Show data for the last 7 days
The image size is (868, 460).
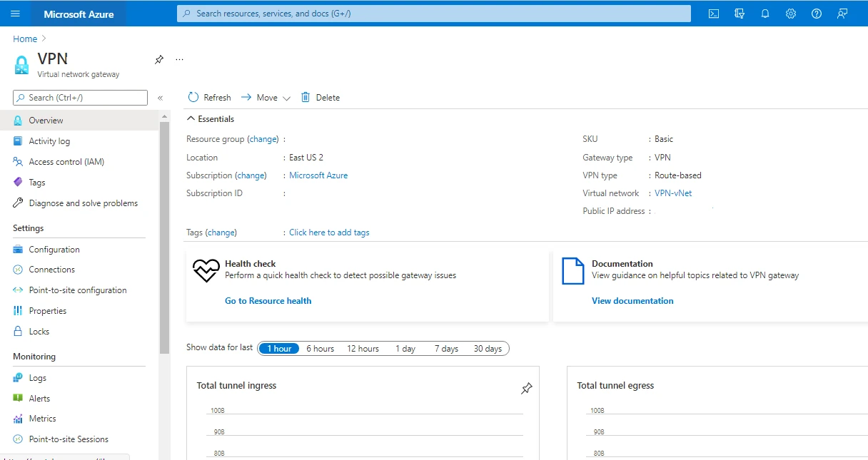[x=446, y=348]
